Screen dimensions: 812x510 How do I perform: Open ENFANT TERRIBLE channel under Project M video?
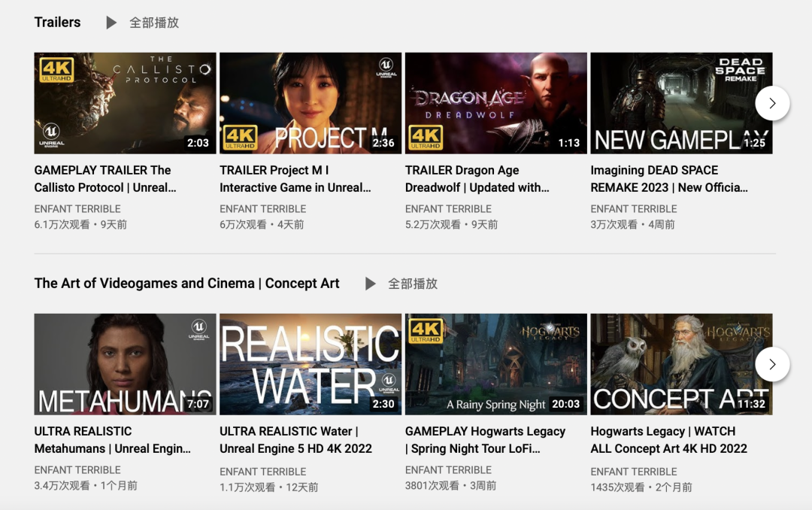click(x=262, y=209)
